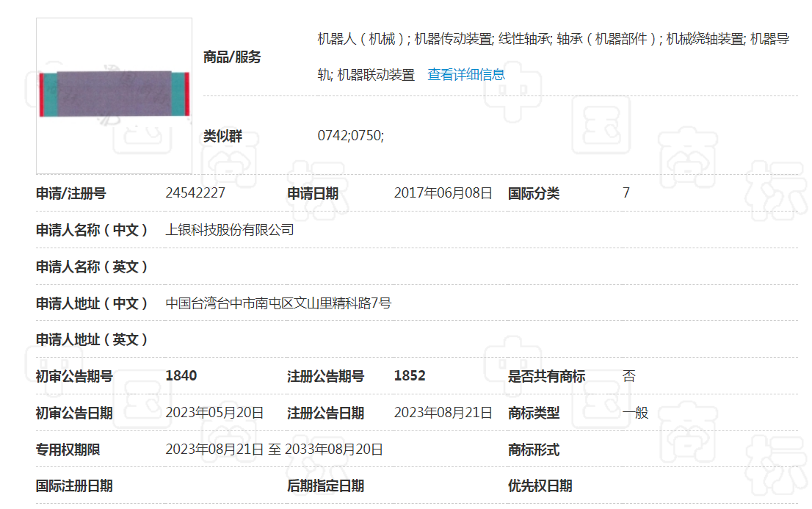The image size is (812, 509).
Task: Select the 专用权期限 label
Action: pos(68,450)
